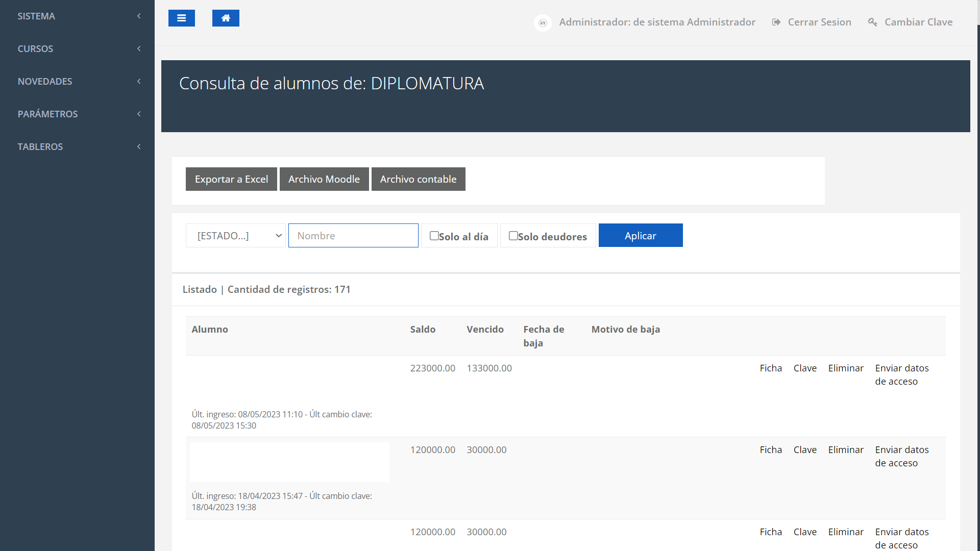Click the Cerrar Sesion link
This screenshot has width=980, height=551.
(819, 22)
